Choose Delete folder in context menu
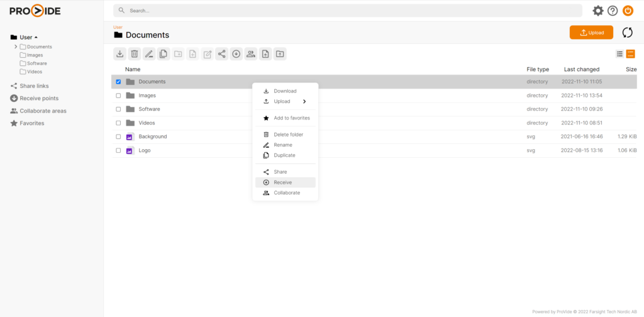 [x=286, y=135]
